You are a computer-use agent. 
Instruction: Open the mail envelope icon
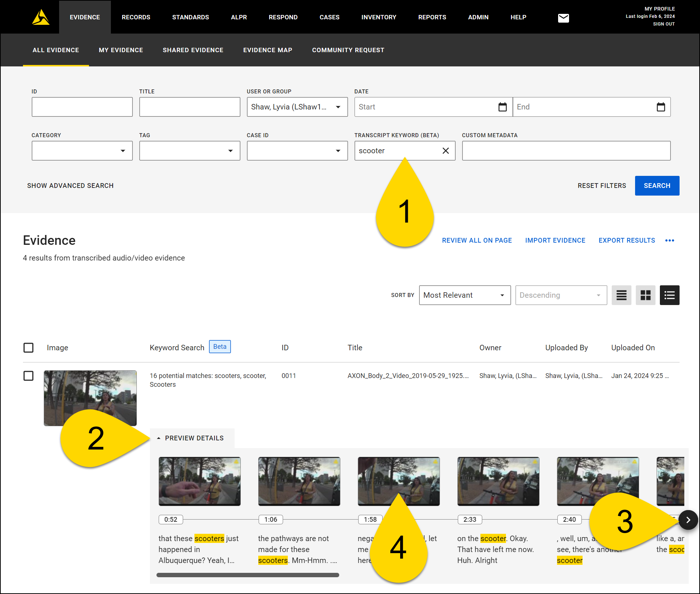point(563,18)
